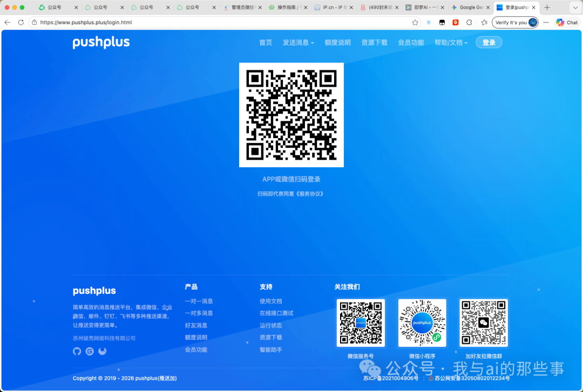Click the lock site-info icon in address bar

[34, 22]
